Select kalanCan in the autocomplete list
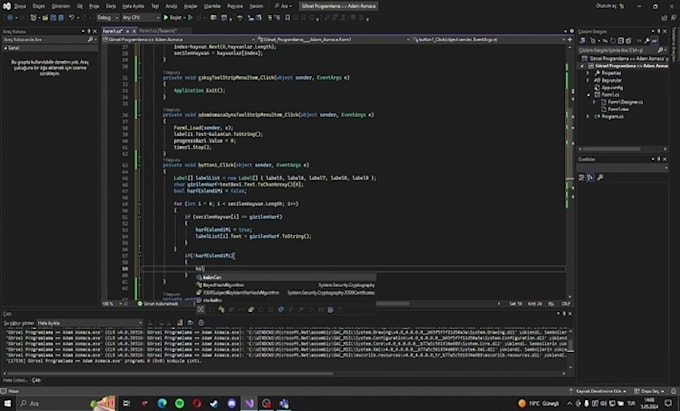680x411 pixels. pyautogui.click(x=285, y=277)
